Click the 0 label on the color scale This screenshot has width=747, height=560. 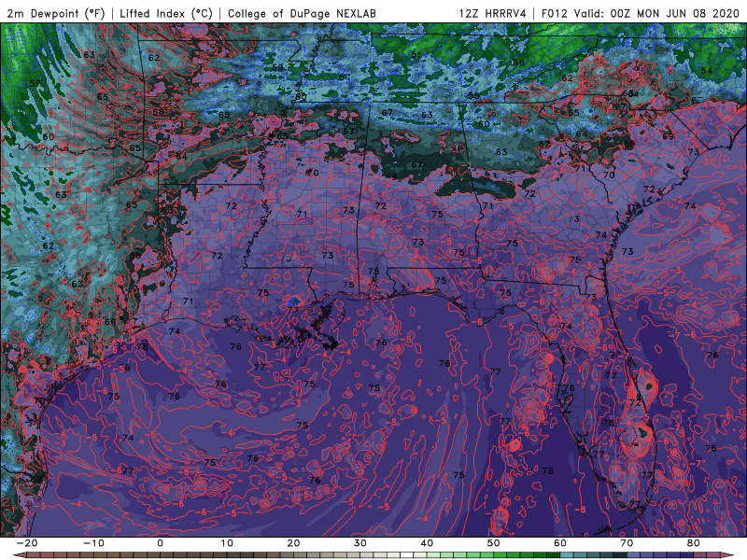[160, 543]
